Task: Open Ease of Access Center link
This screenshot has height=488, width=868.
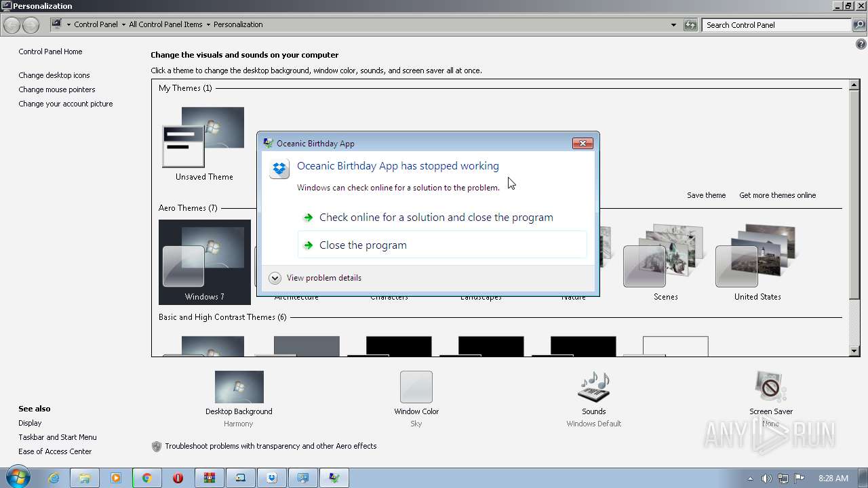Action: click(x=55, y=451)
